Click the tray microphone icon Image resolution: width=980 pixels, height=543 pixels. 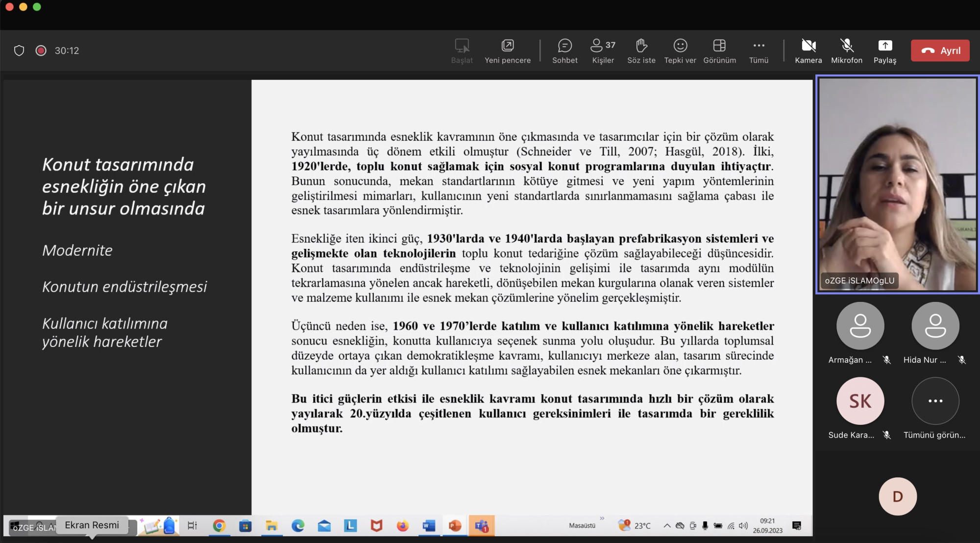[x=705, y=526]
